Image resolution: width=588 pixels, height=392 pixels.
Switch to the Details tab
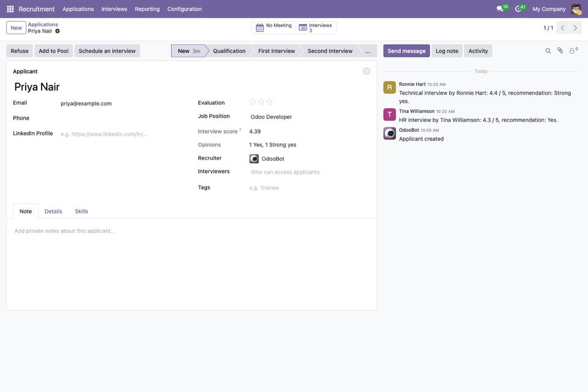click(x=53, y=211)
